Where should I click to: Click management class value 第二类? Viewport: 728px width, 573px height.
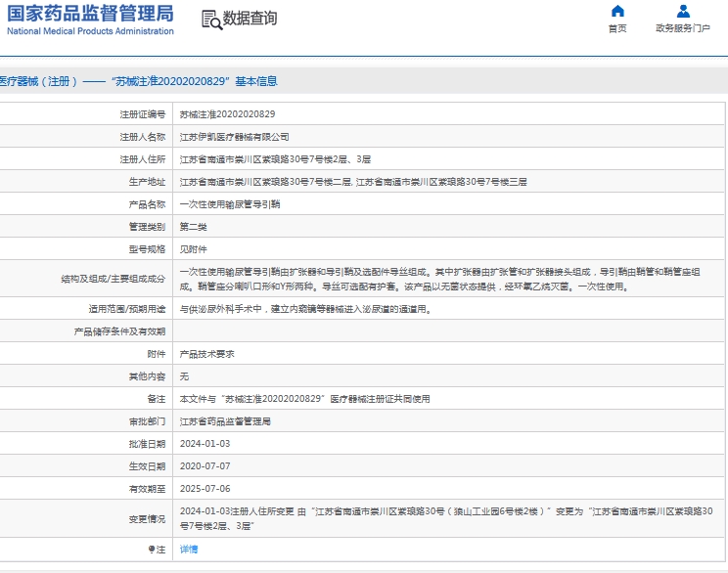194,227
